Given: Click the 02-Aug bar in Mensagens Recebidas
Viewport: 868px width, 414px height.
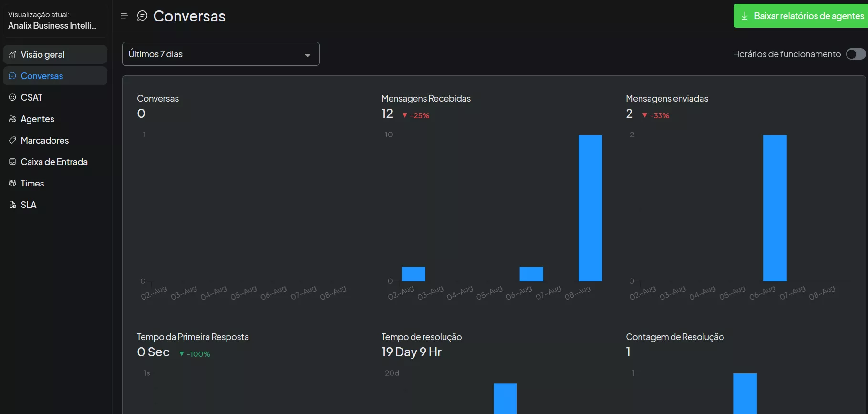Looking at the screenshot, I should (x=413, y=274).
